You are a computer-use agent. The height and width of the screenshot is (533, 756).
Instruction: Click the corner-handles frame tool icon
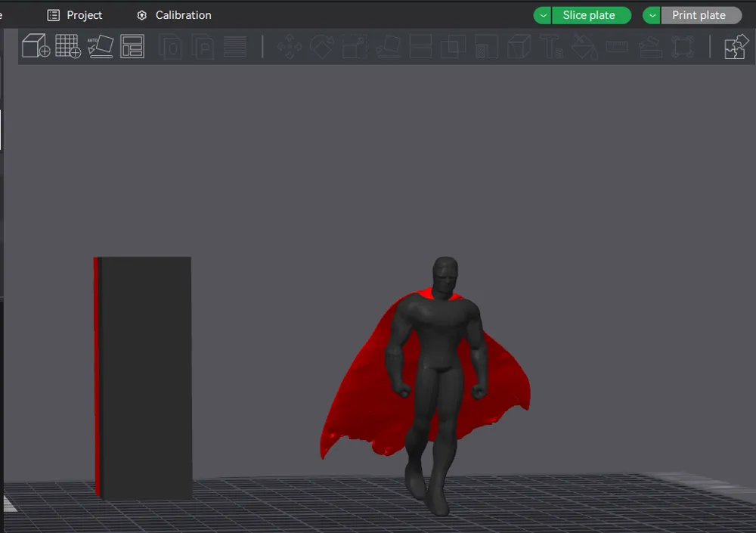(x=683, y=46)
